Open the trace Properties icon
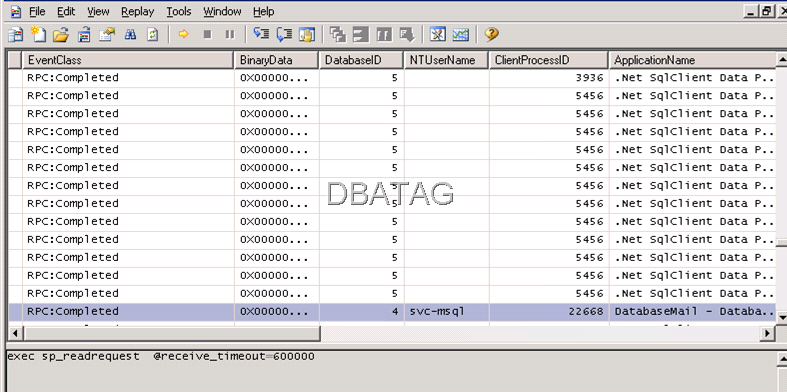The height and width of the screenshot is (392, 787). click(107, 35)
